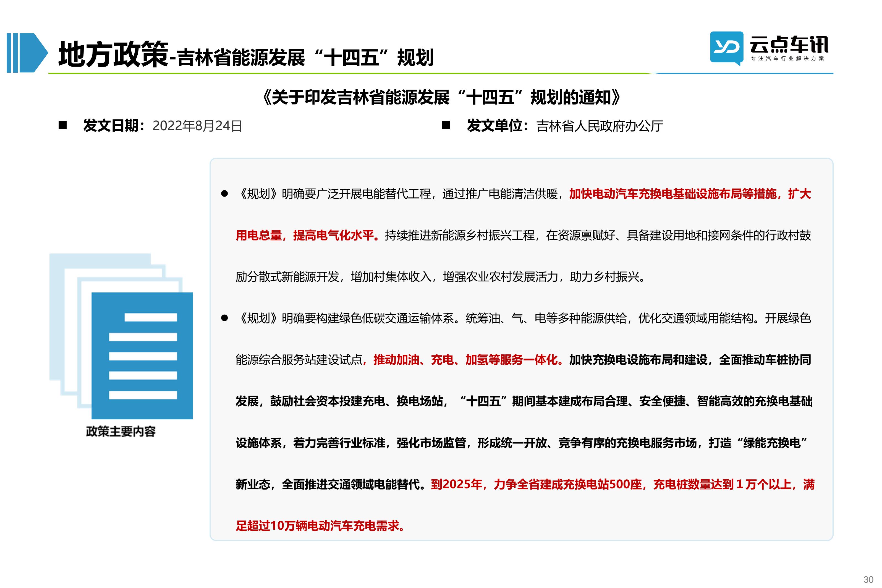This screenshot has width=882, height=588.
Task: Click the label 发文单位
Action: 494,126
